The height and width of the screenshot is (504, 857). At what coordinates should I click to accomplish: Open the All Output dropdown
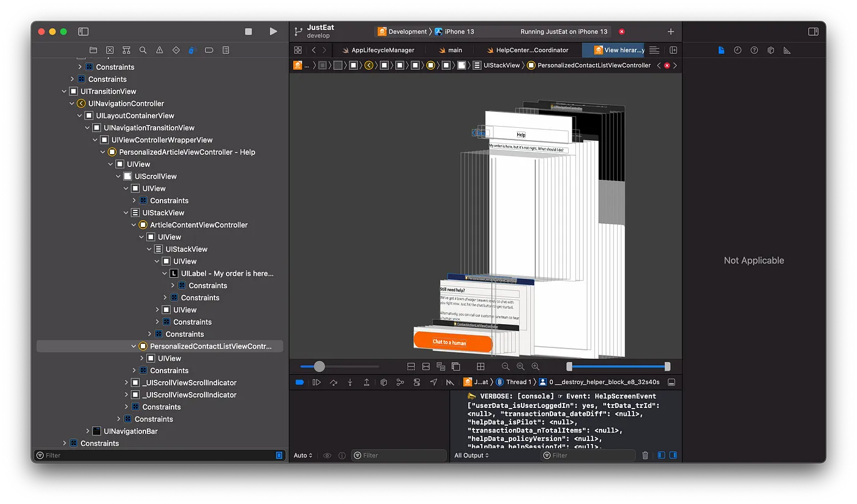[471, 456]
